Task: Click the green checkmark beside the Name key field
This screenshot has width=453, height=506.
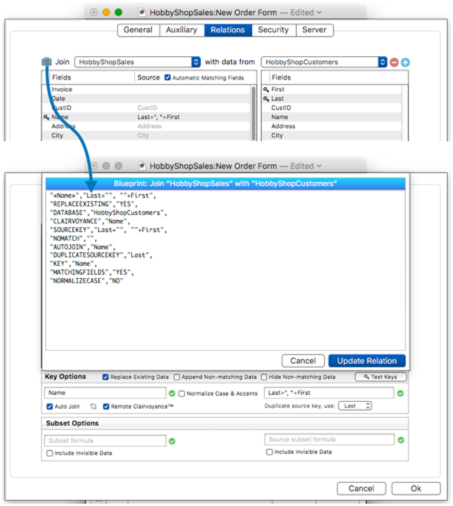Action: pos(172,393)
